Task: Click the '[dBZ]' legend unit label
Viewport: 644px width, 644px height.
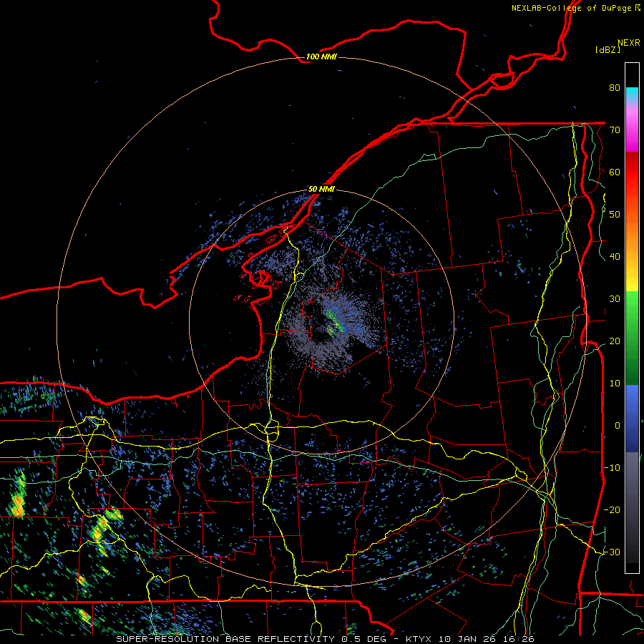Action: point(608,49)
